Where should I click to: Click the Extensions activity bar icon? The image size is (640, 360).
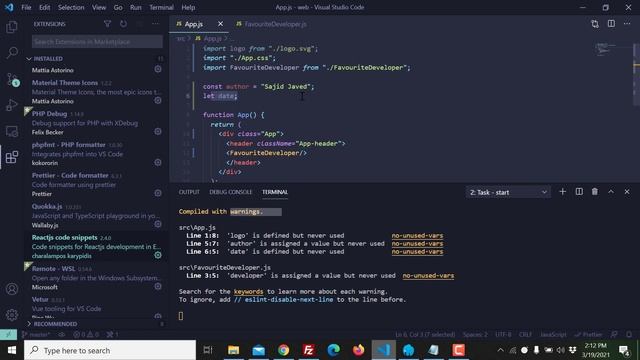[12, 157]
